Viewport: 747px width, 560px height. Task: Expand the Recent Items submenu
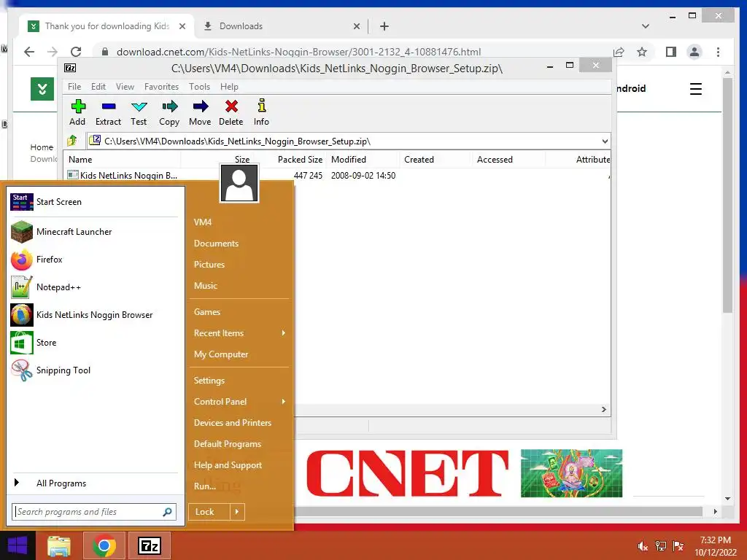[284, 332]
